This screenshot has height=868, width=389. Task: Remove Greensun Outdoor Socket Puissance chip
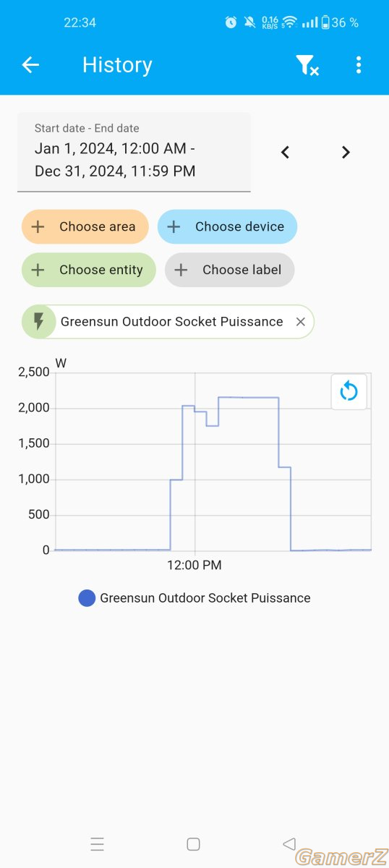coord(301,322)
